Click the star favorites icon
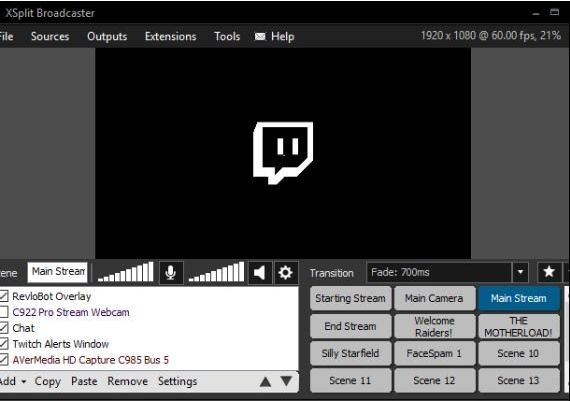 [x=549, y=272]
